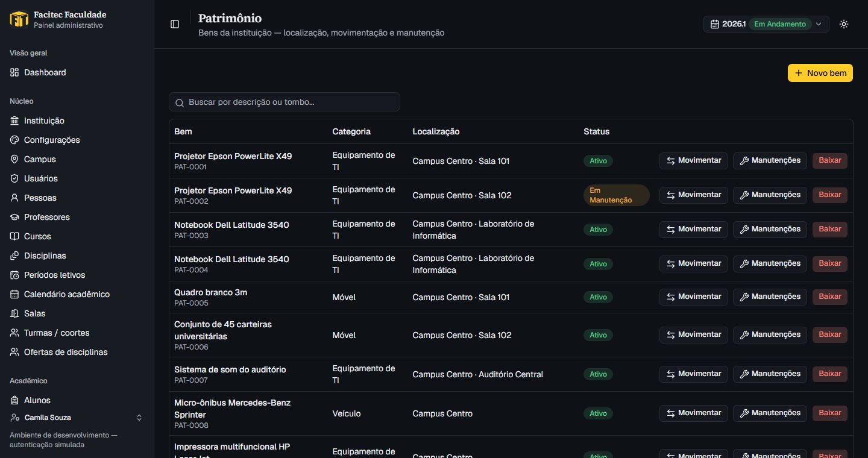Screen dimensions: 868x458
Task: Click the wrench icon in PAT-0003 row
Action: [744, 229]
